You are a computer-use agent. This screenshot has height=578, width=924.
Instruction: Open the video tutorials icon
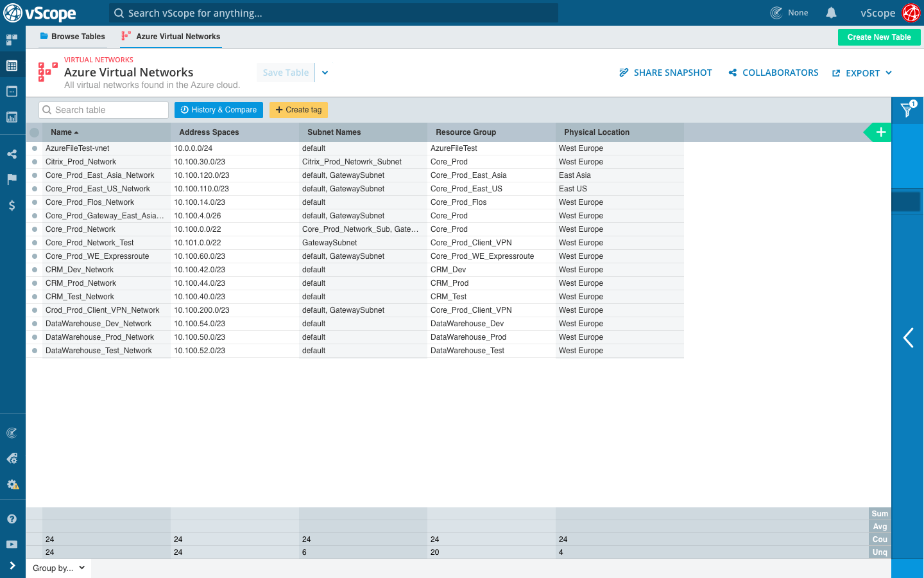click(12, 544)
